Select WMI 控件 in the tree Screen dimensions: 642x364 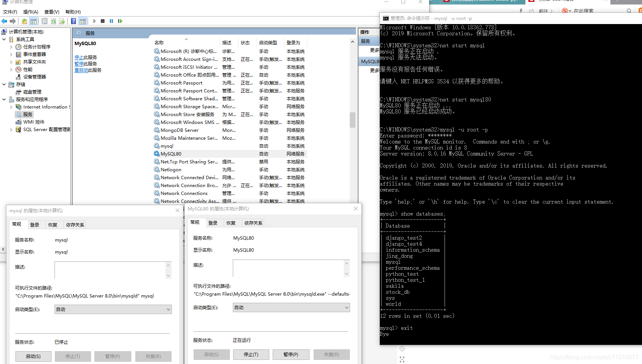pos(33,122)
